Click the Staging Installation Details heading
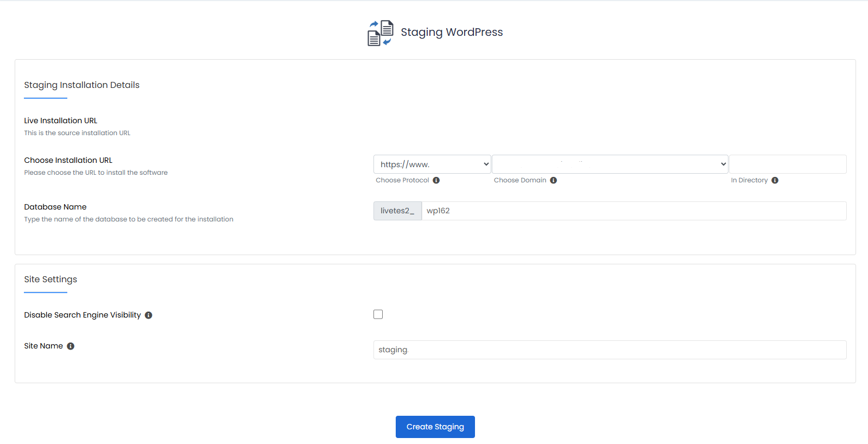The image size is (868, 444). (x=81, y=85)
